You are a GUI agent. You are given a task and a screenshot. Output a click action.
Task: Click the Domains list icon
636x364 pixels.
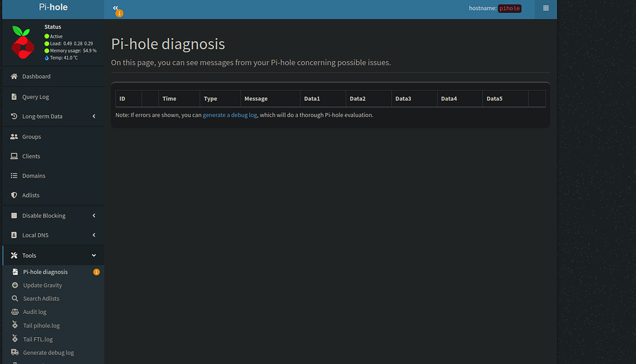[x=14, y=176]
